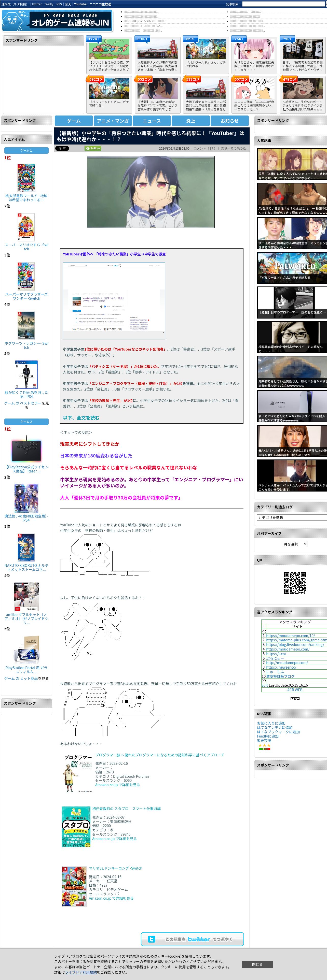The width and height of the screenshot is (327, 980).
Task: Expand the カテゴリを選択 dropdown
Action: (x=292, y=517)
